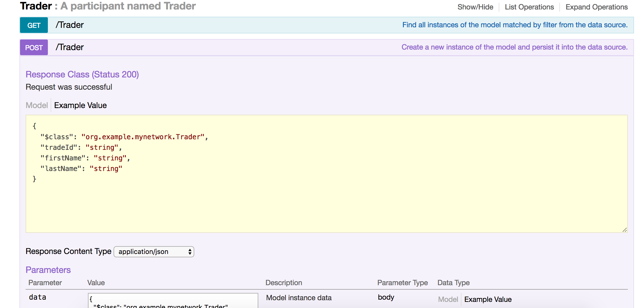
Task: Click the 'data' parameter name
Action: tap(38, 297)
